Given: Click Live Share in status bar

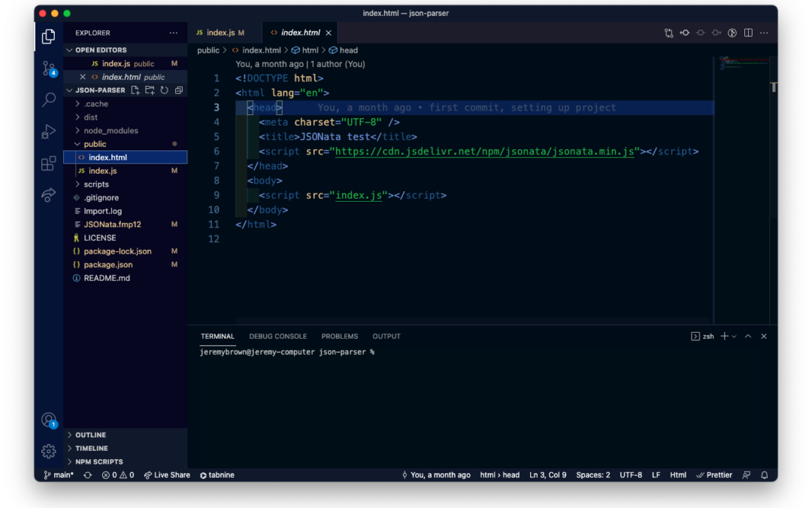Looking at the screenshot, I should tap(167, 476).
